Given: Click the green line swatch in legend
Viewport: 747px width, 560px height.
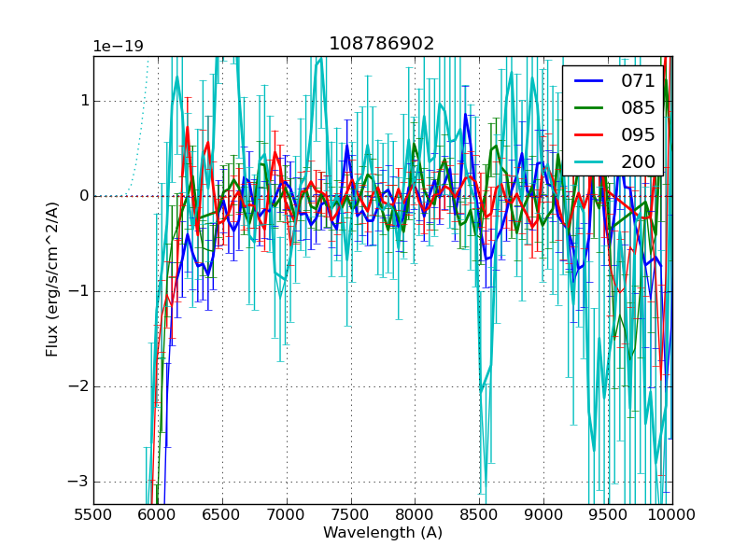Looking at the screenshot, I should point(590,108).
